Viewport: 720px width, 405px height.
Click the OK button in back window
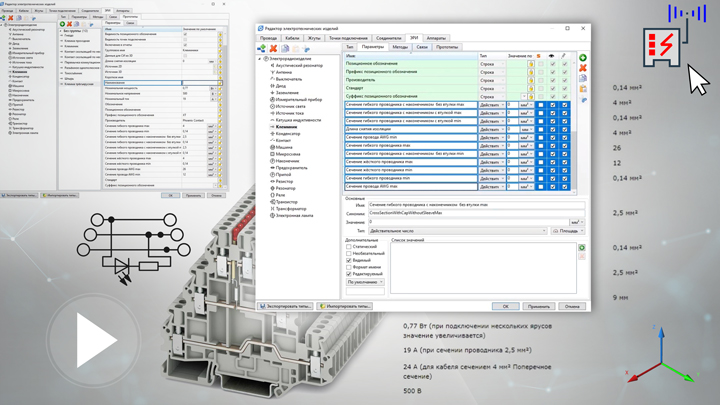pyautogui.click(x=170, y=195)
